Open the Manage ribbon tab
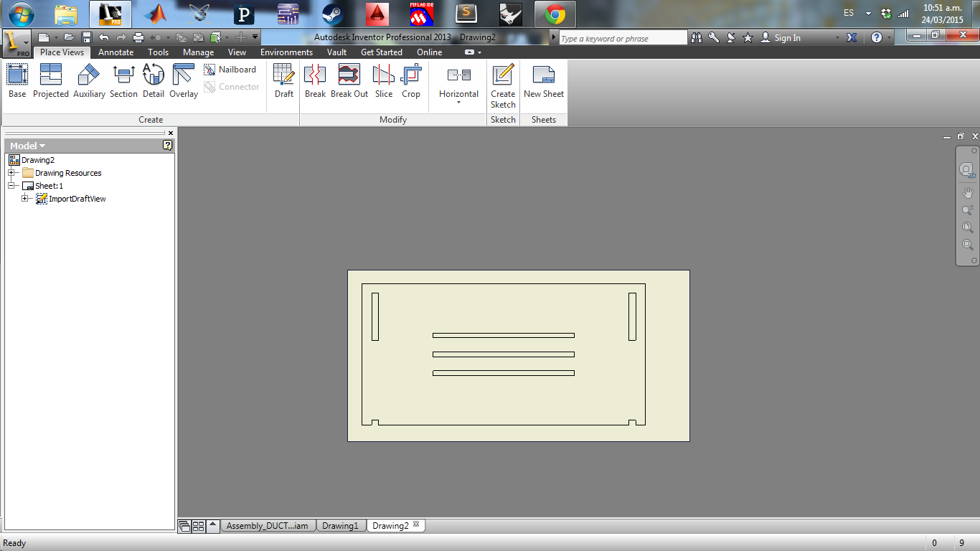This screenshot has height=551, width=980. (198, 52)
